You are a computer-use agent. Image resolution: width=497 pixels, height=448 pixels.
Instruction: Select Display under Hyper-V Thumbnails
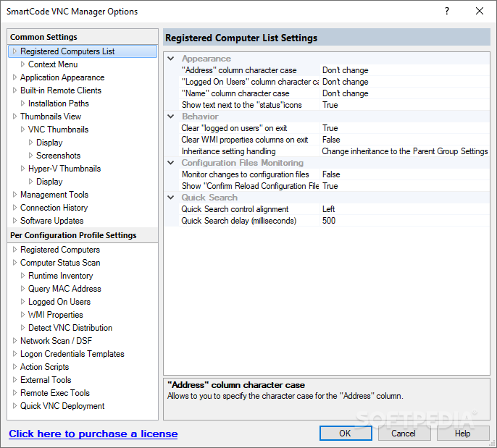[x=49, y=182]
